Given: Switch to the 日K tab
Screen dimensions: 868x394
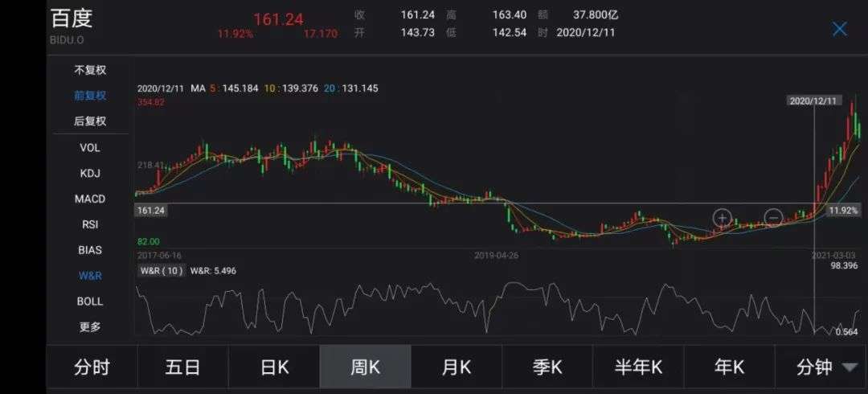Looking at the screenshot, I should pos(274,367).
